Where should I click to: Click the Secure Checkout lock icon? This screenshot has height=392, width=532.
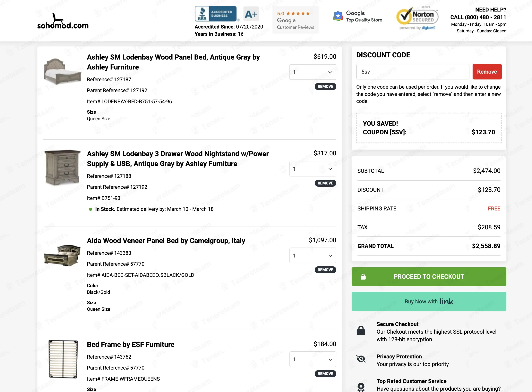(x=361, y=330)
